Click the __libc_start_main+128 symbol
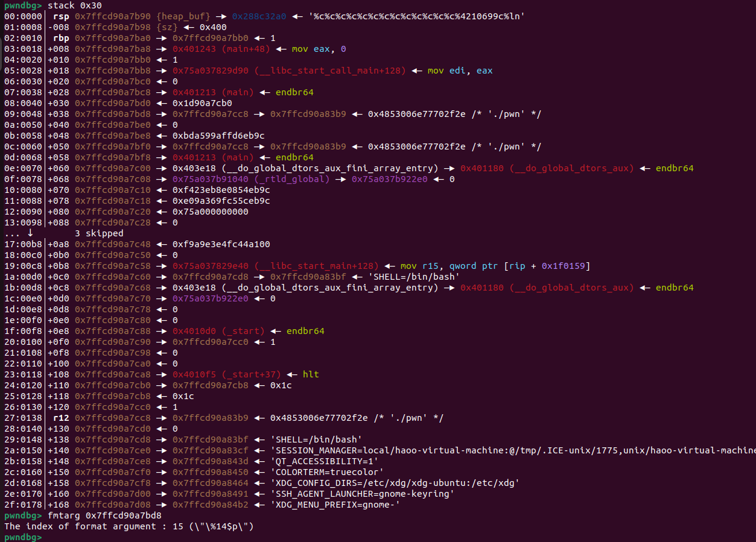 coord(317,266)
